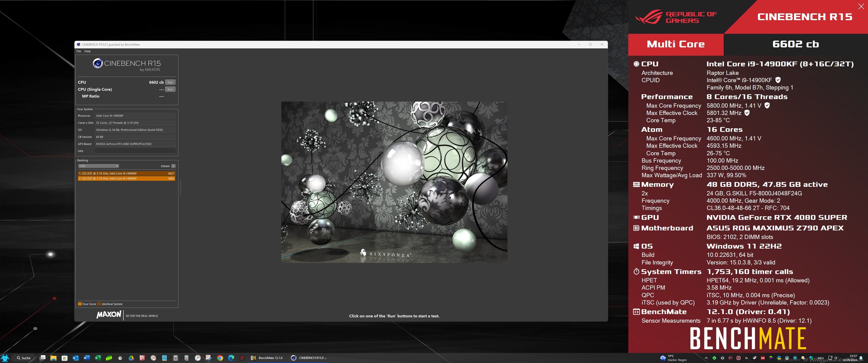Screen dimensions: 868x363
Task: Click the System Timers stopwatch icon
Action: point(636,271)
